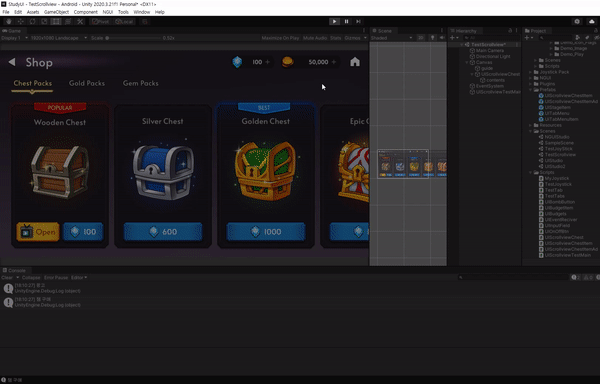Open the Component menu

(x=86, y=12)
